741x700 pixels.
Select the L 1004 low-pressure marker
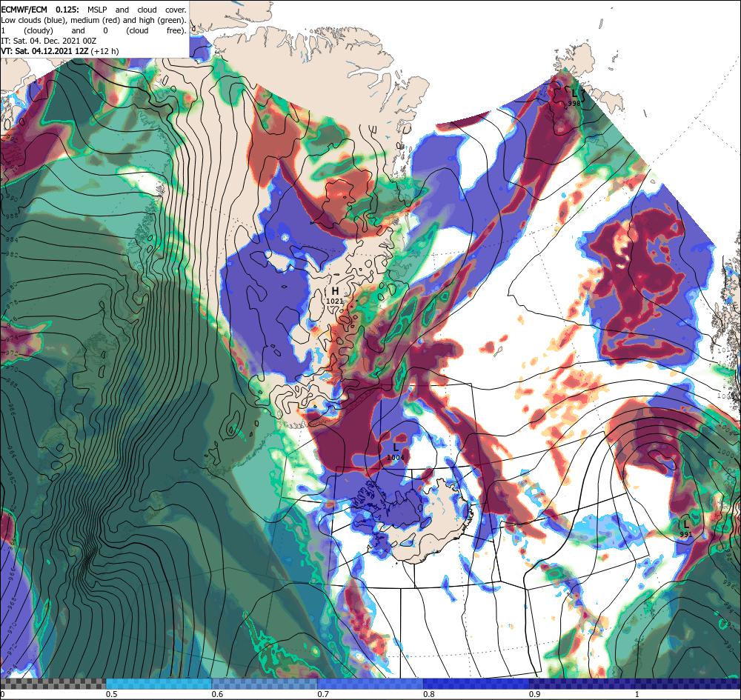click(x=396, y=452)
